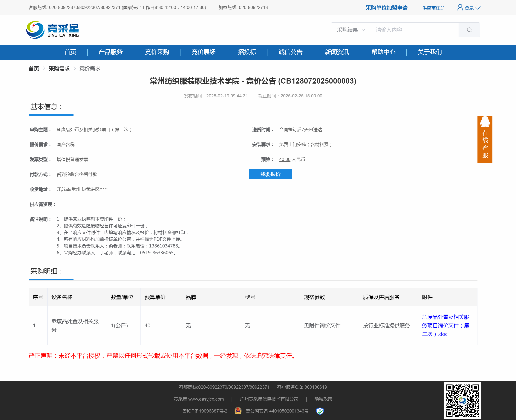Click the green shield certification icon

(x=320, y=411)
